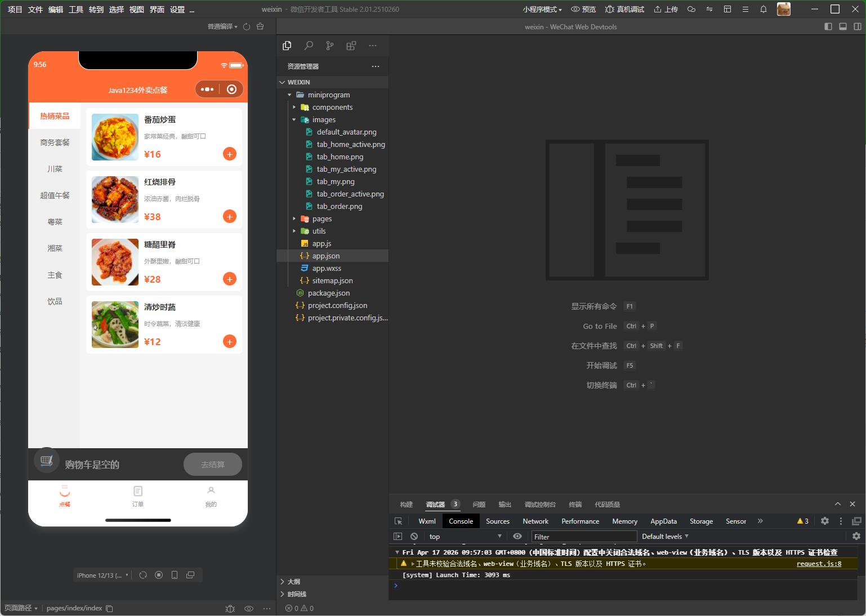Open 普通编译 compile mode dropdown

click(222, 26)
